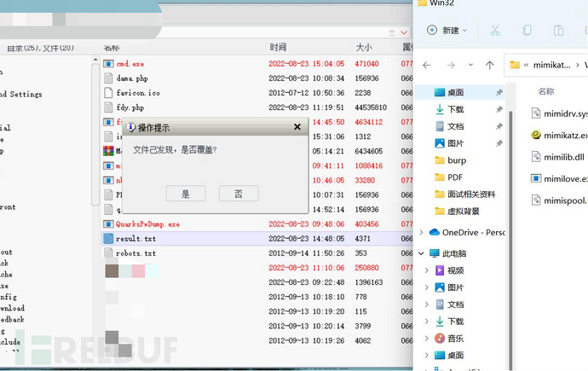Sort Explorer files by 名称 column
This screenshot has width=588, height=371.
pyautogui.click(x=546, y=91)
